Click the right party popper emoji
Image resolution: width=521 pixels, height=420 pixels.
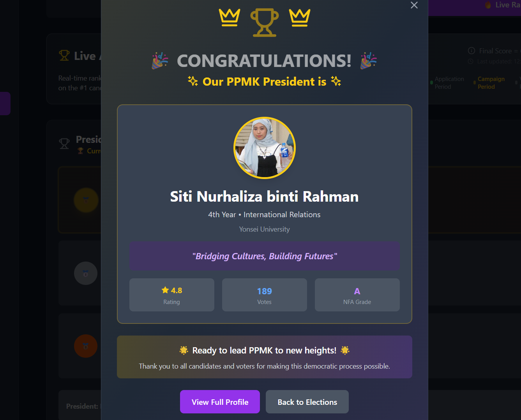[369, 61]
